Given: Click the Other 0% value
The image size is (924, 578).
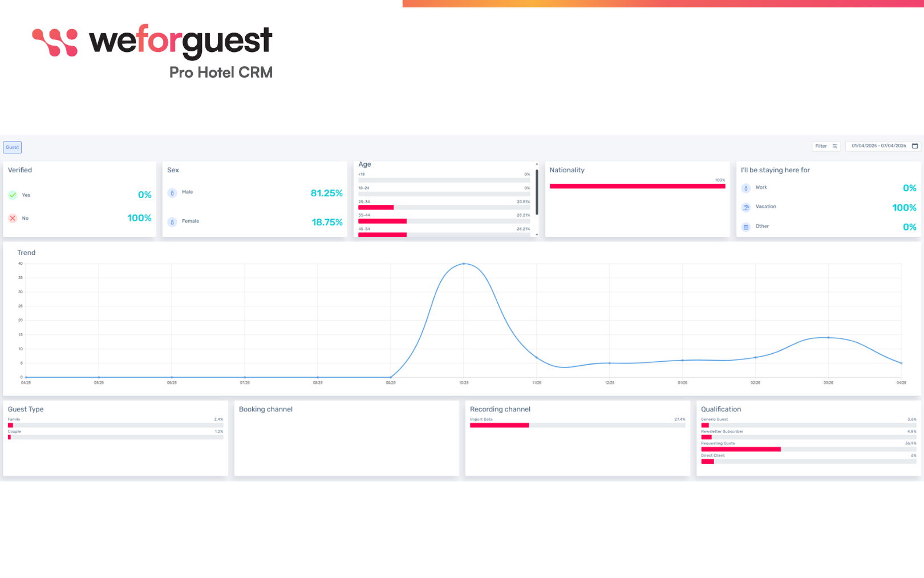Looking at the screenshot, I should (910, 227).
